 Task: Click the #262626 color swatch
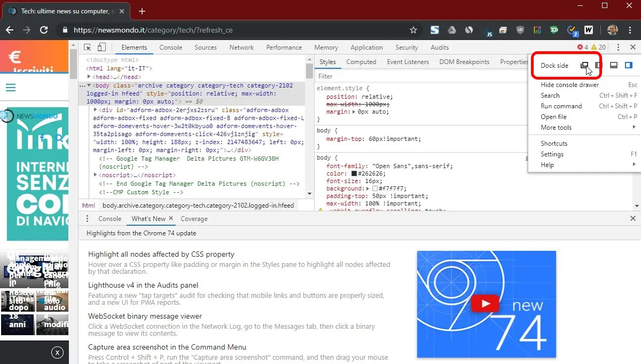[x=354, y=173]
